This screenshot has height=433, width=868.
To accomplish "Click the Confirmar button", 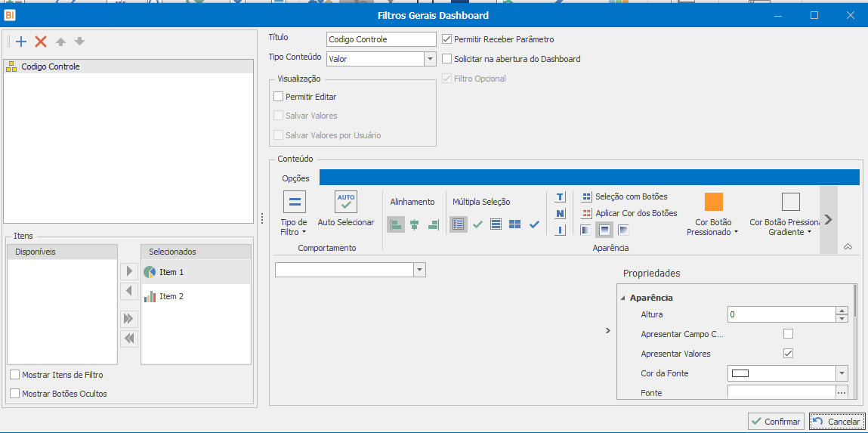I will pyautogui.click(x=776, y=422).
